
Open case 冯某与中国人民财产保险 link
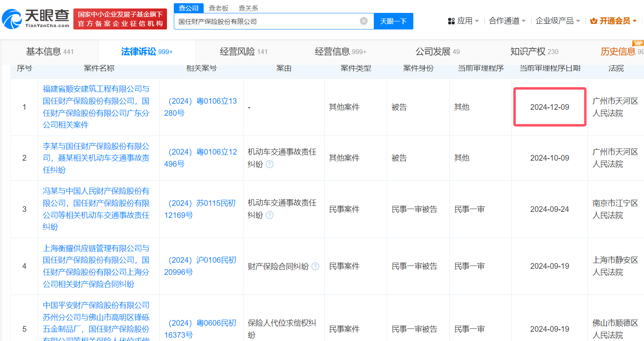click(96, 209)
